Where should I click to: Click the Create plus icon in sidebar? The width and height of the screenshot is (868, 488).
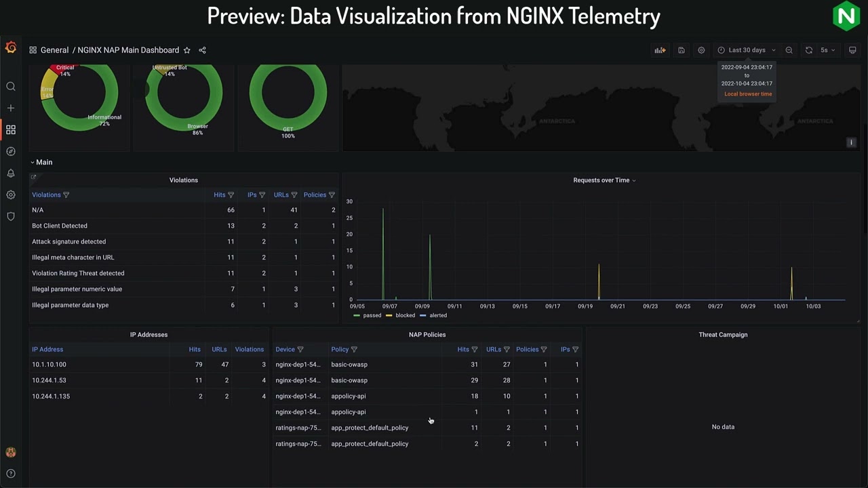[x=11, y=108]
